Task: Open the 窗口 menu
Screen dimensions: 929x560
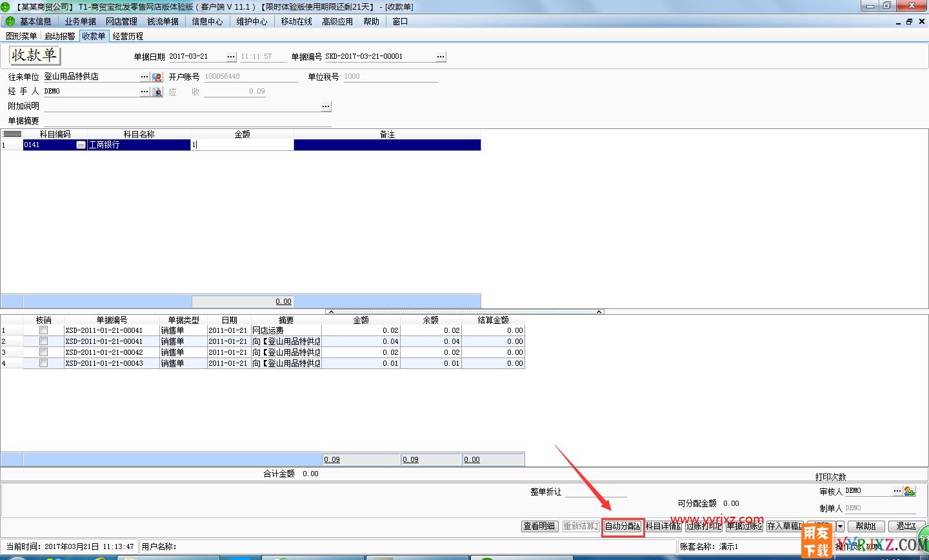Action: pos(400,21)
